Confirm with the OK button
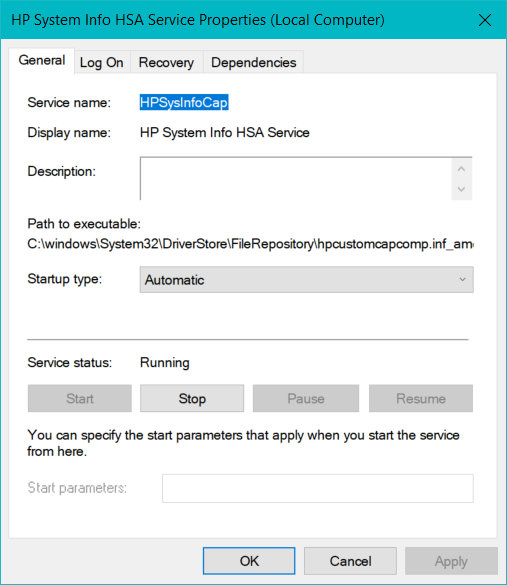Image resolution: width=507 pixels, height=585 pixels. point(249,561)
